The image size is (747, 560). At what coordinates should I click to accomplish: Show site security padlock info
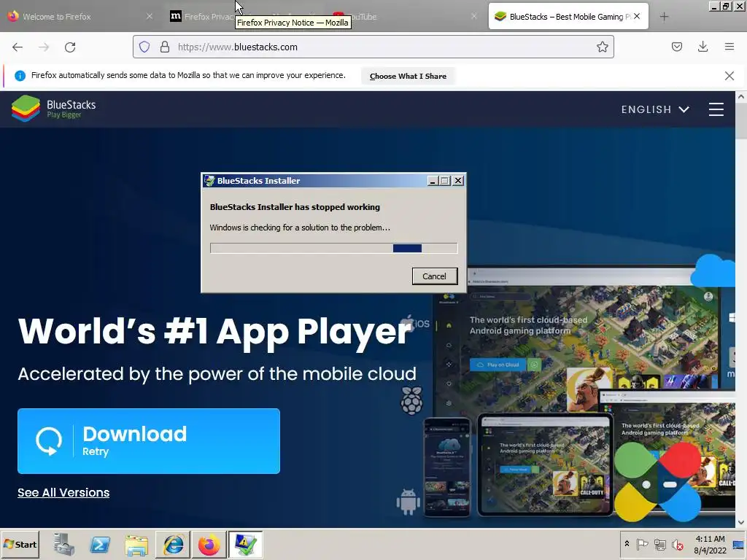tap(165, 47)
